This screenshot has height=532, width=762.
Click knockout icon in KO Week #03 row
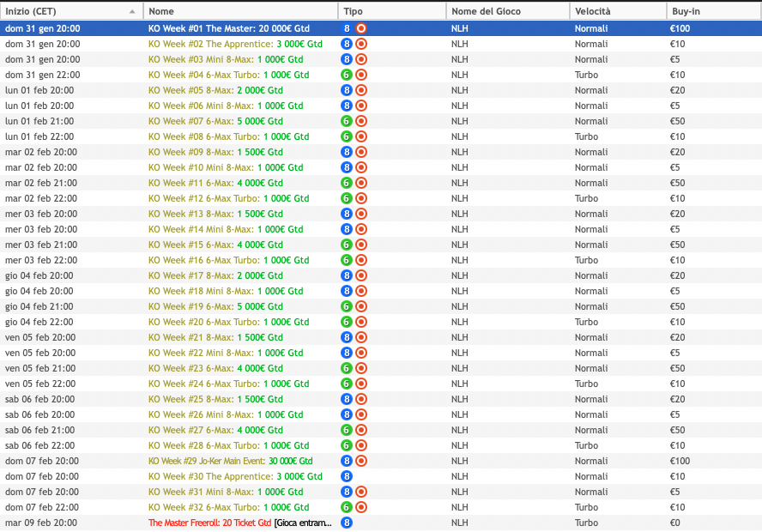[x=361, y=59]
